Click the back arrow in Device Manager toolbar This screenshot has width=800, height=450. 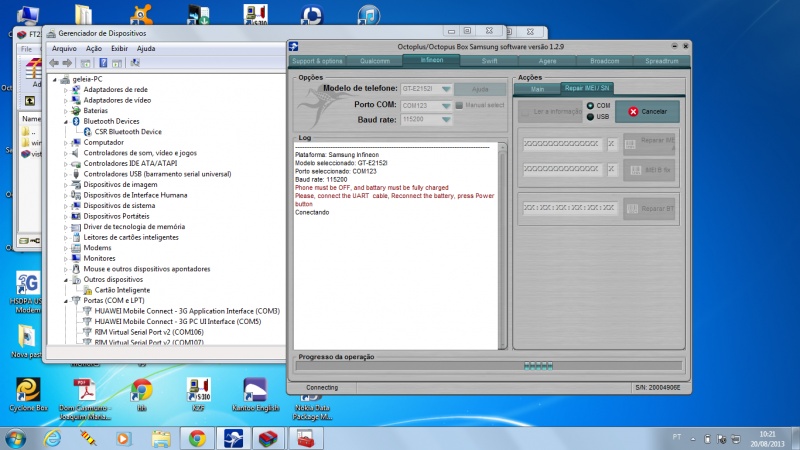[x=54, y=63]
